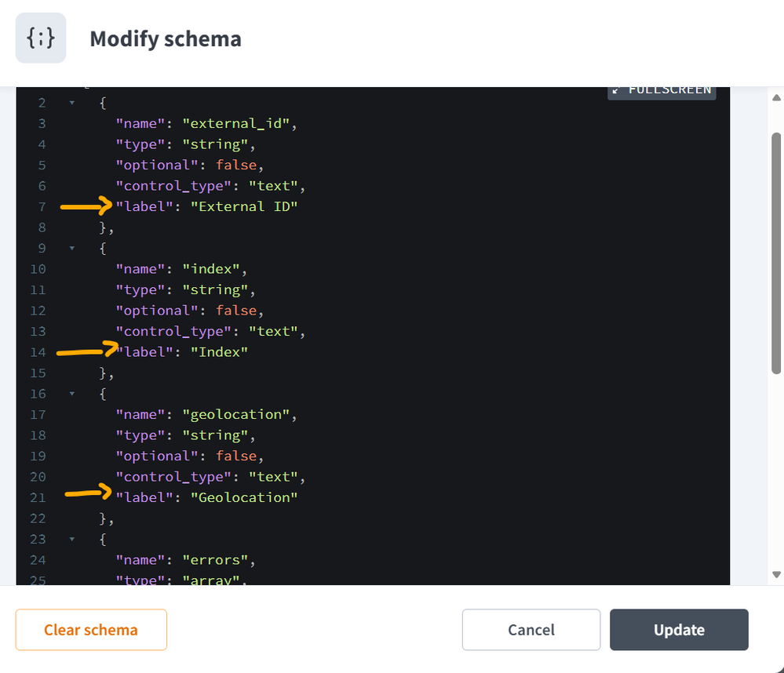Click "string" type value on line 18

coord(215,435)
